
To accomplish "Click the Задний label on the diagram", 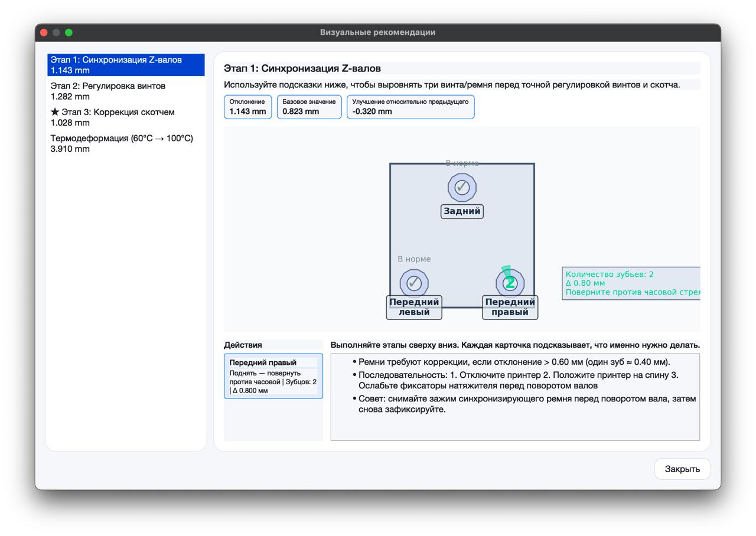I will [462, 211].
